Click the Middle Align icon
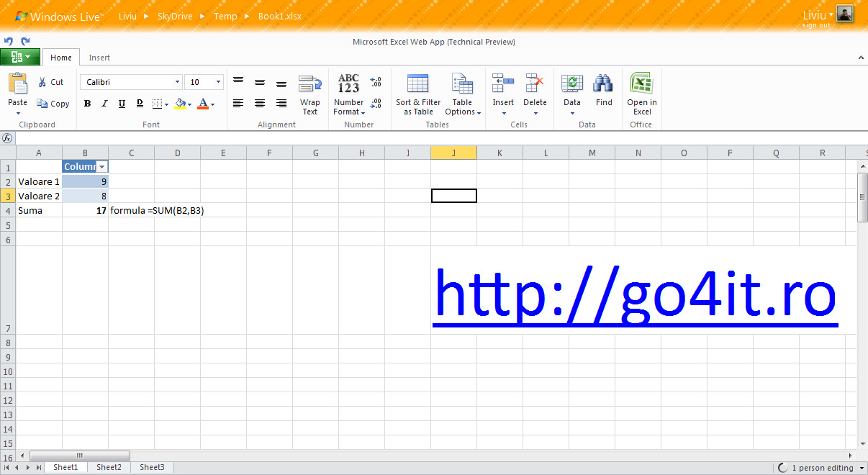This screenshot has width=868, height=475. (x=260, y=82)
